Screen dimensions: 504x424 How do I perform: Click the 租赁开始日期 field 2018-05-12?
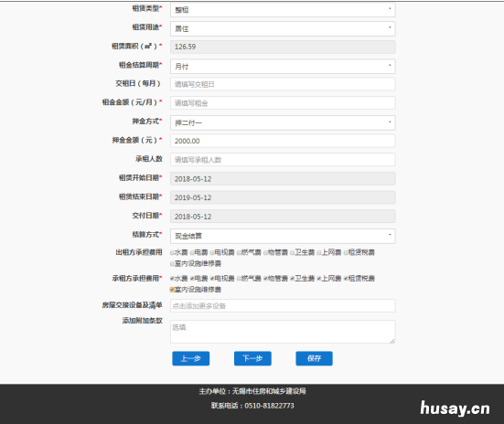(x=283, y=178)
